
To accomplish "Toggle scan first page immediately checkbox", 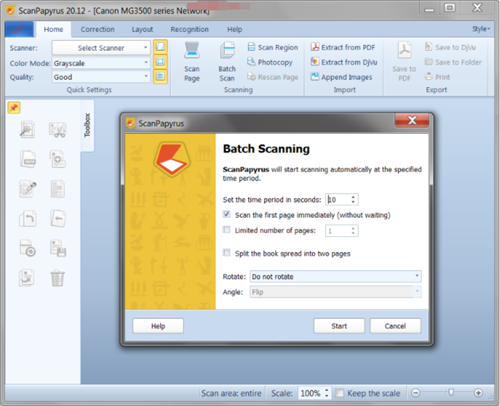I will click(227, 214).
